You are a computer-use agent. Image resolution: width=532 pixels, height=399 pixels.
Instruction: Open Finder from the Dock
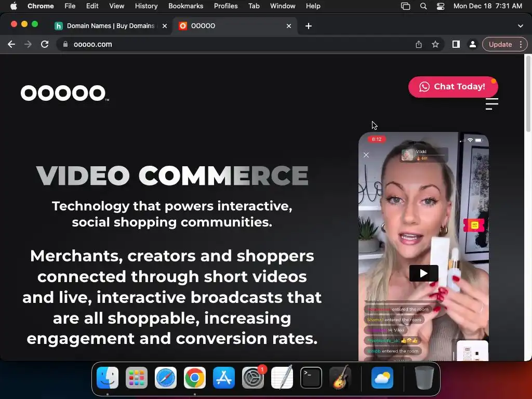108,378
